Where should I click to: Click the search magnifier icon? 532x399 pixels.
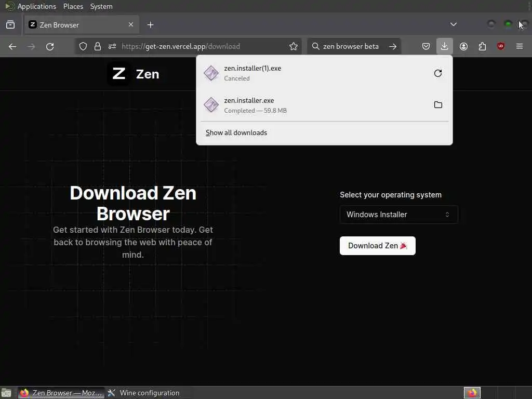click(x=315, y=46)
